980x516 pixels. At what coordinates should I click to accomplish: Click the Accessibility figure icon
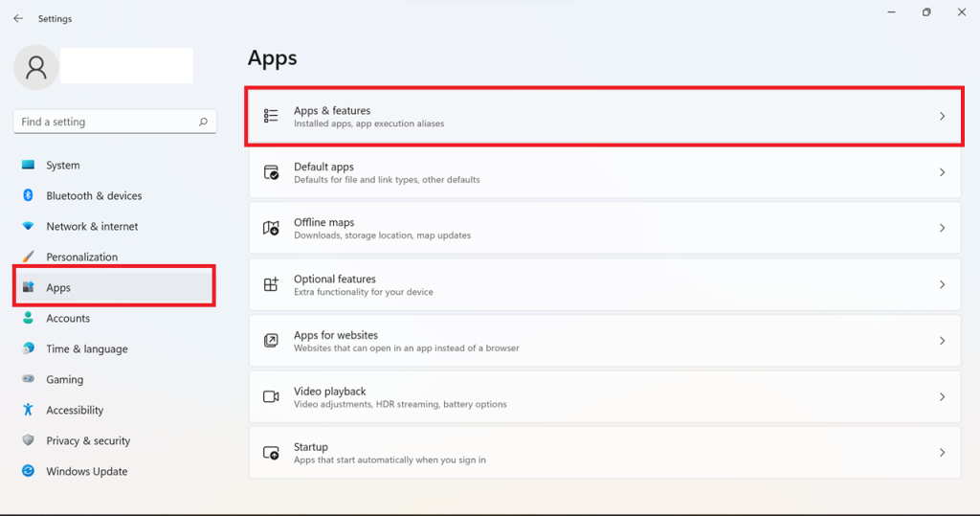(28, 410)
